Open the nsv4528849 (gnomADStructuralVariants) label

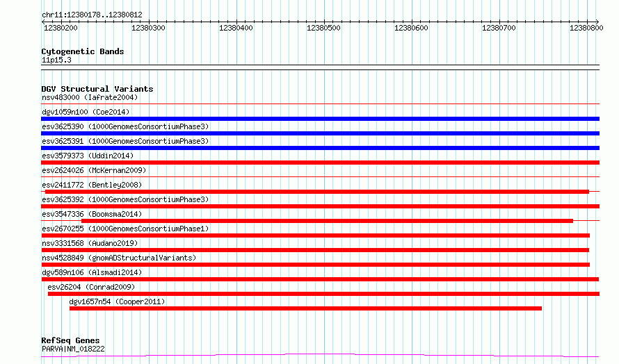119,258
